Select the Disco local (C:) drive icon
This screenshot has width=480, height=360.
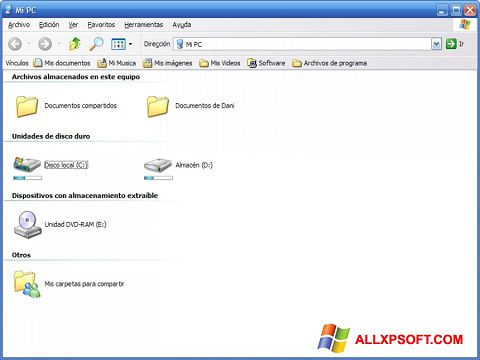pos(27,164)
